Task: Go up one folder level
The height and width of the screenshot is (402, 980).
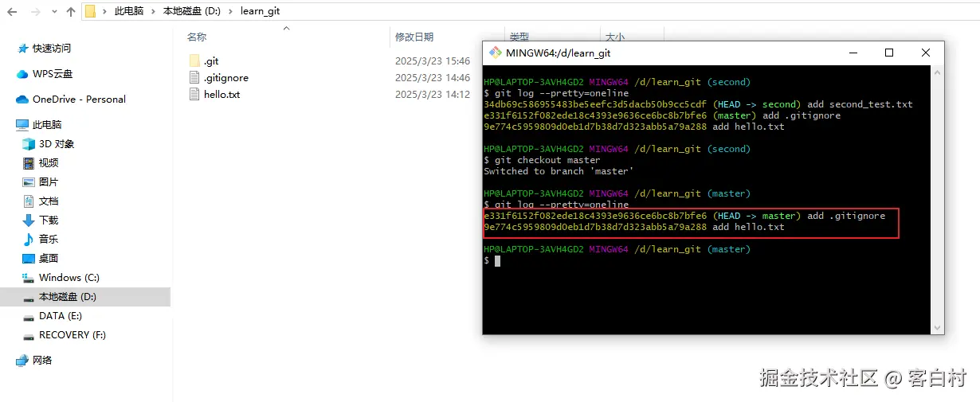Action: pyautogui.click(x=71, y=12)
